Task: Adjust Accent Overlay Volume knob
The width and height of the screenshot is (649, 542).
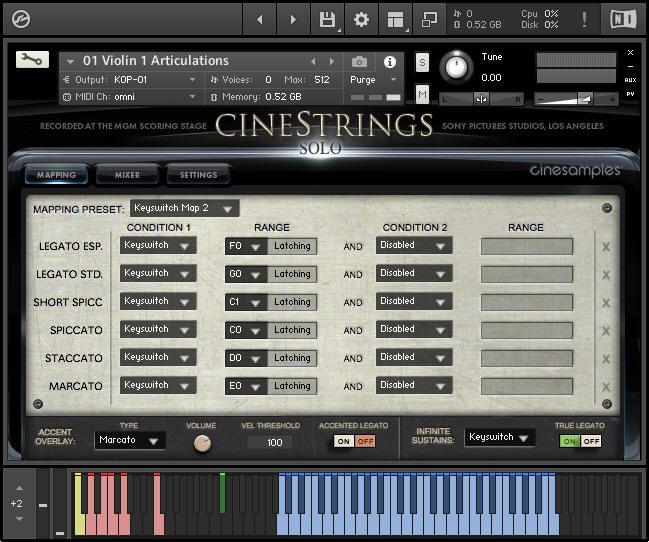Action: coord(202,443)
